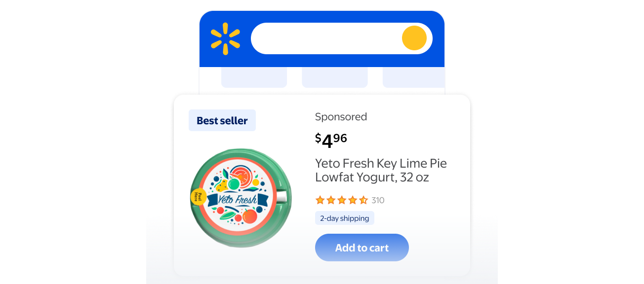
Task: Click the first rating star
Action: coord(320,200)
